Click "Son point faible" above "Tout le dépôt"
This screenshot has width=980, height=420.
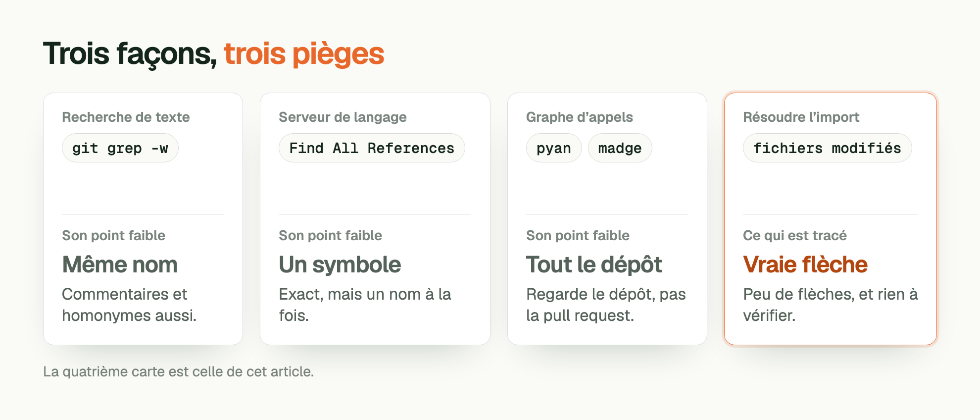[578, 235]
